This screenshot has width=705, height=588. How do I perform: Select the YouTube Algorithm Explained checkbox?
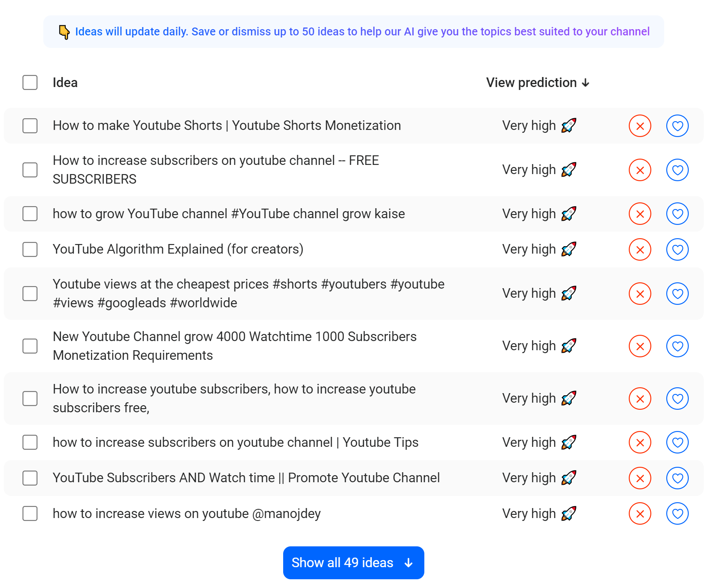click(x=30, y=249)
